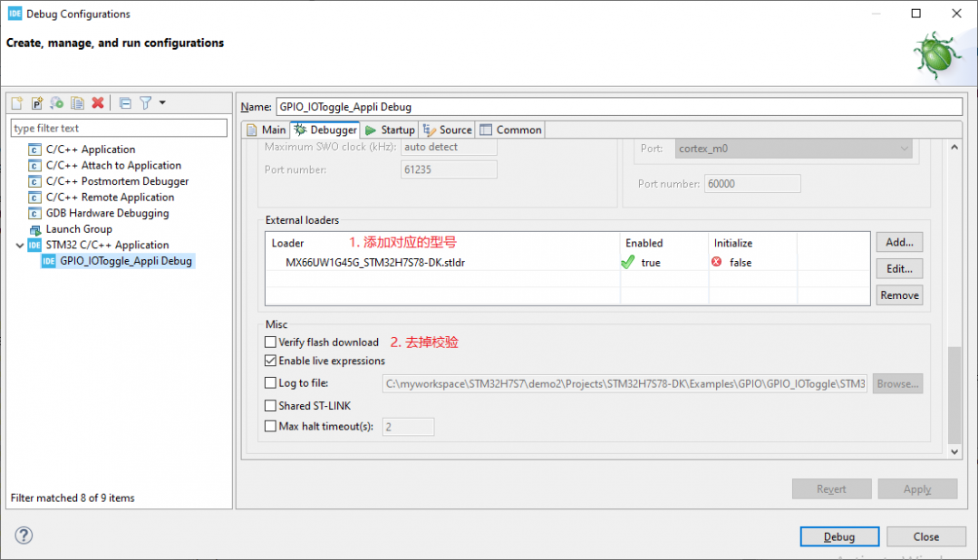Screen dimensions: 978x560
Task: Click the C/C++ Application type icon
Action: coord(34,150)
